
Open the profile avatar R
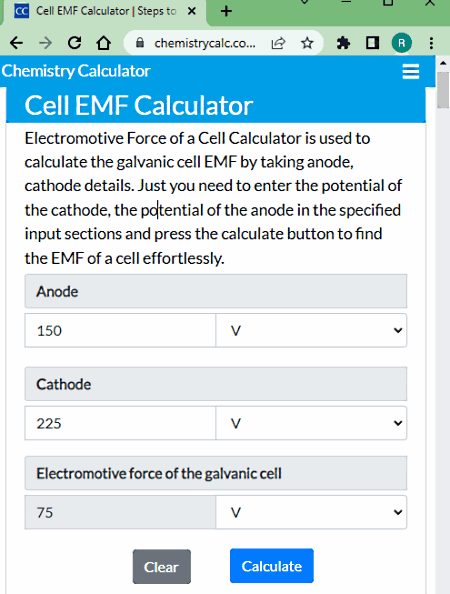pos(402,43)
